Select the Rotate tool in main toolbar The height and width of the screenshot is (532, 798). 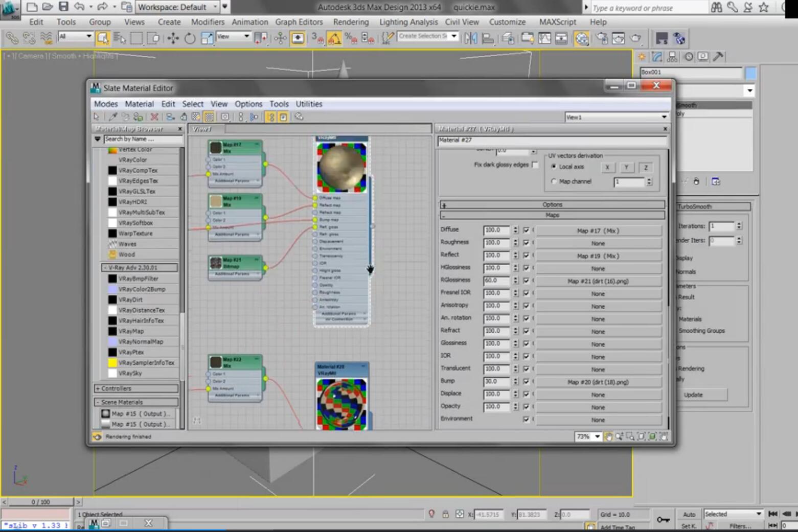click(190, 38)
